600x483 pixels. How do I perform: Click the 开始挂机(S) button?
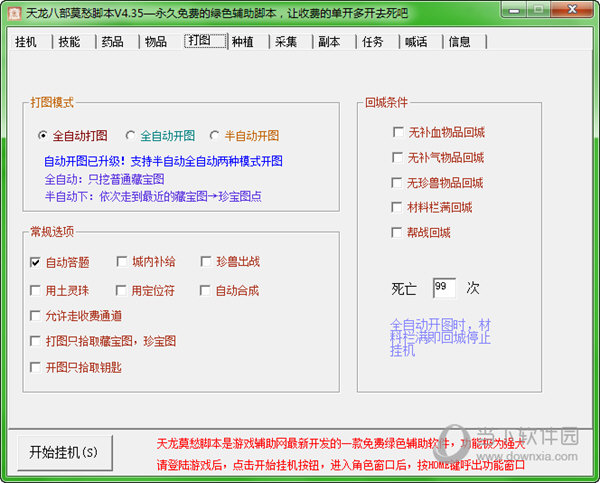pos(65,453)
